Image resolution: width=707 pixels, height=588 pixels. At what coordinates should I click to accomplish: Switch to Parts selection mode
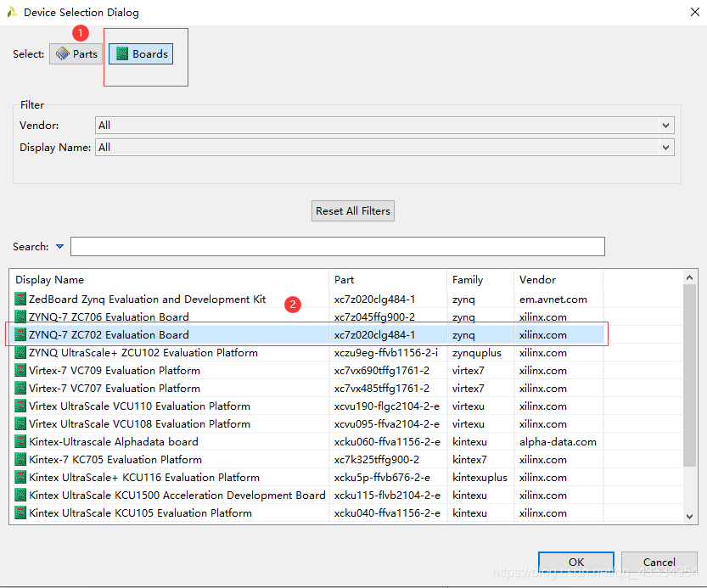click(76, 54)
